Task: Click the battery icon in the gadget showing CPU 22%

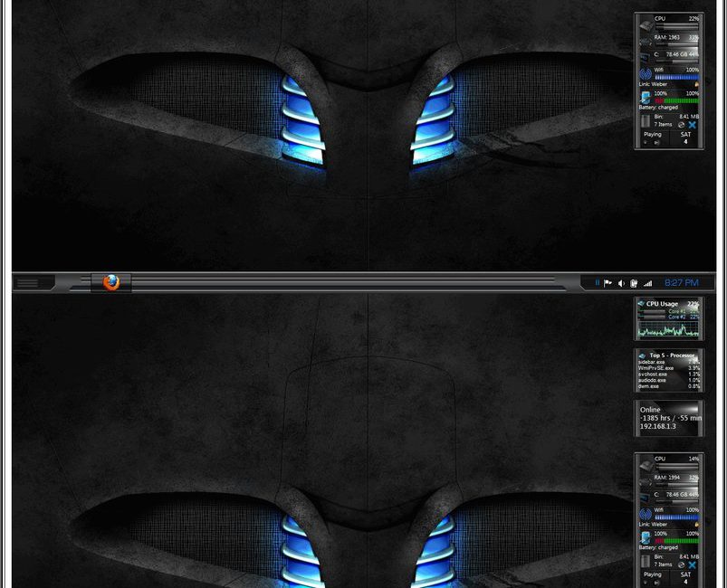Action: 646,97
